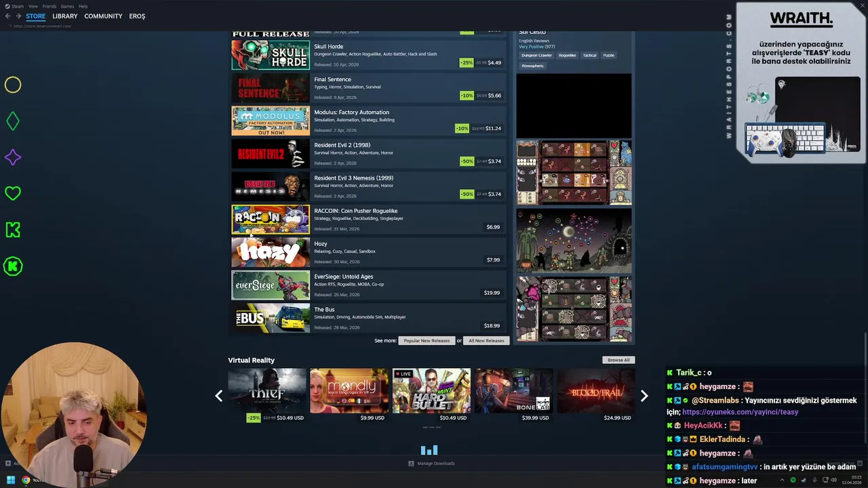
Task: Select the Roguelike tag in preview panel
Action: point(568,55)
